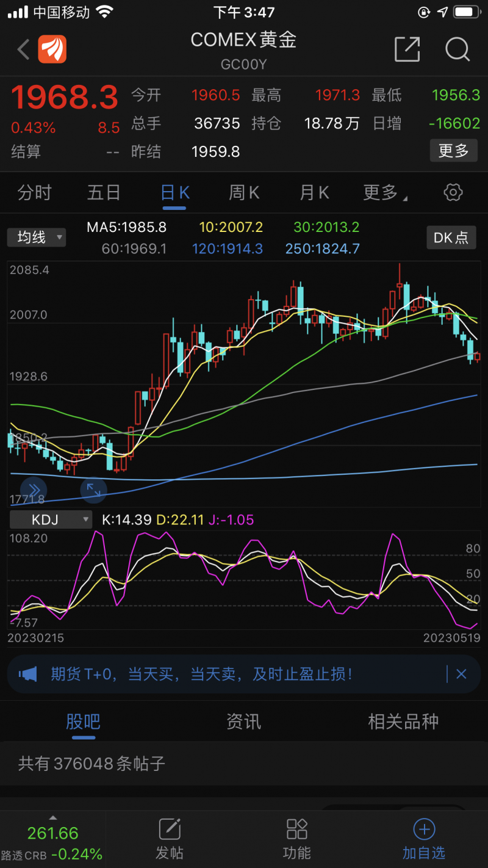
Task: Tap the green 30:2013.2 MA value
Action: (x=326, y=228)
